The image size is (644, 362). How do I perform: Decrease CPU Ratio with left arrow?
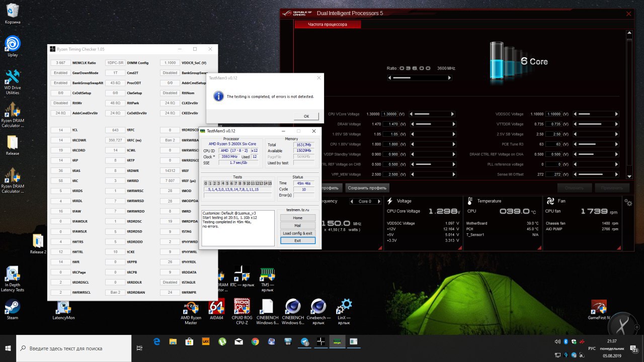[x=390, y=78]
